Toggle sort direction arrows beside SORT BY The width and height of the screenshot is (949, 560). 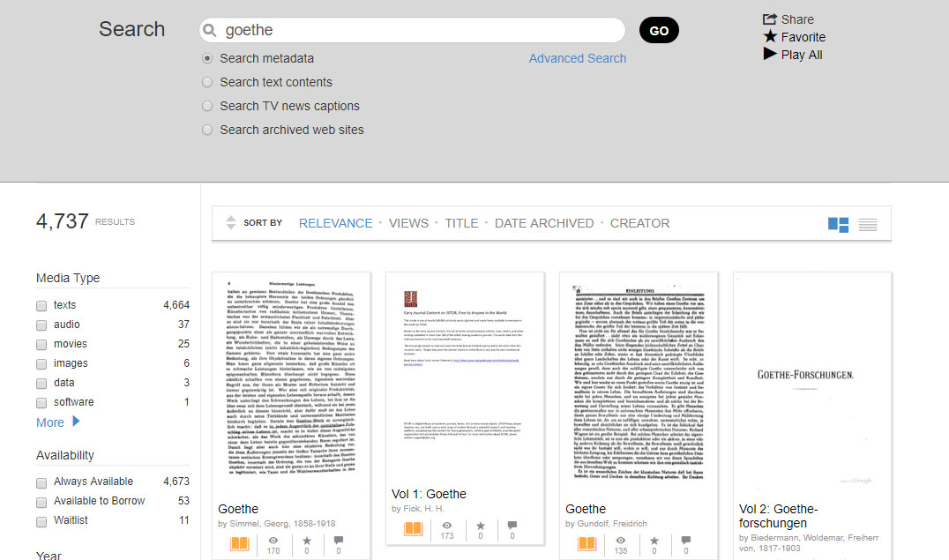coord(230,222)
